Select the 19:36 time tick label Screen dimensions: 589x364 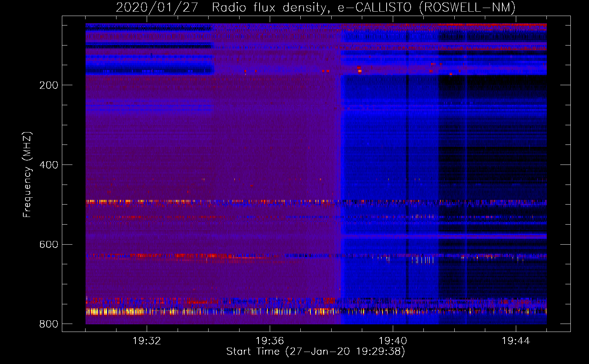point(270,341)
